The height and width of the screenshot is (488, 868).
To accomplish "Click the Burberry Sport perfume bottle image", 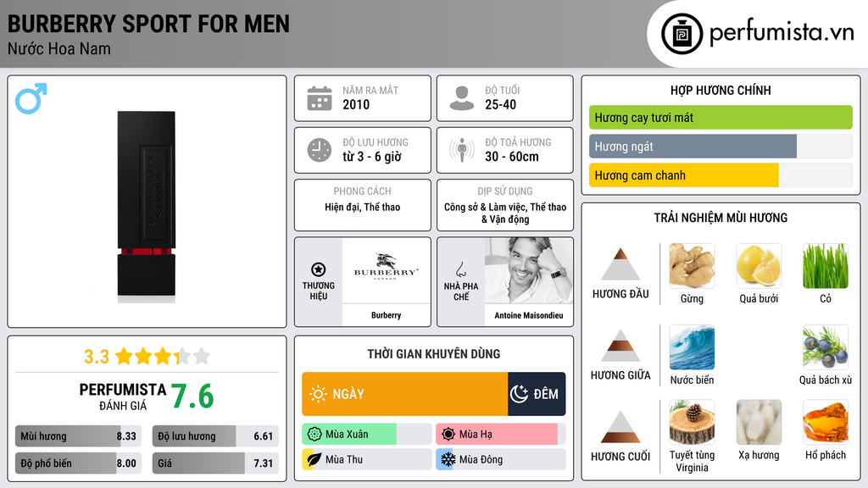I will (x=147, y=206).
